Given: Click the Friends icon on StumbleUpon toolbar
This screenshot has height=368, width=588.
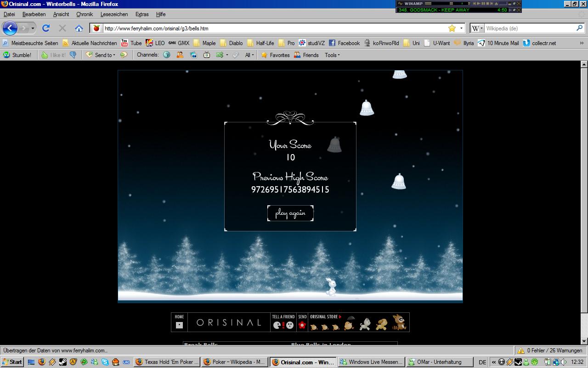Looking at the screenshot, I should 297,55.
